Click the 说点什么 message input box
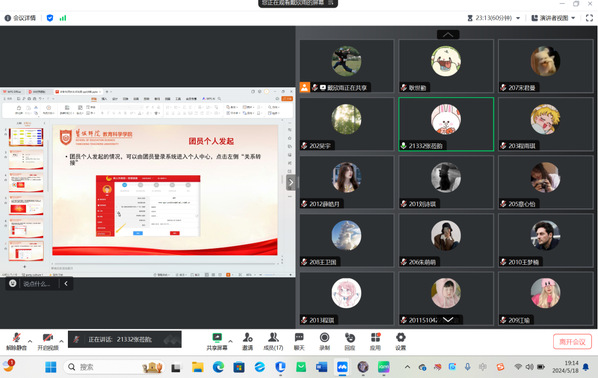Screen dimensions: 598x378 tap(37, 283)
